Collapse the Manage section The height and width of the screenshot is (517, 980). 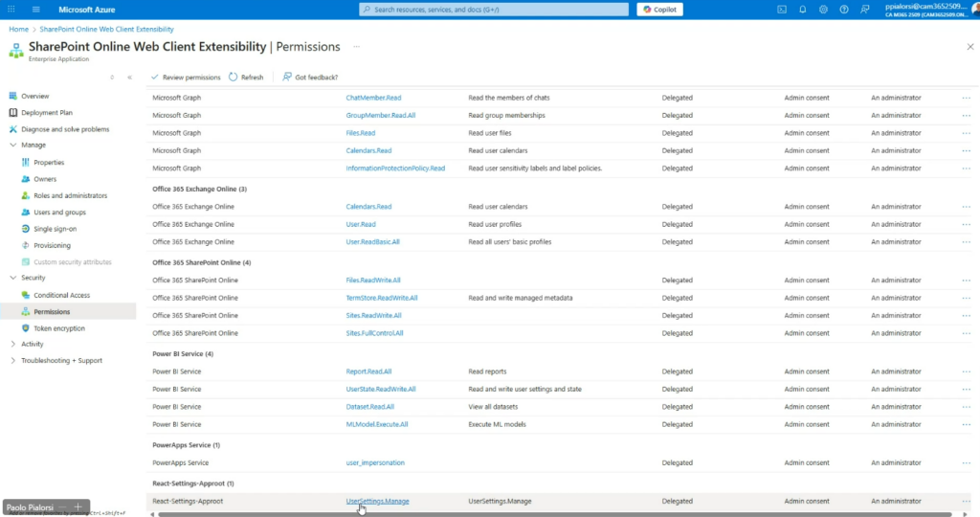13,145
